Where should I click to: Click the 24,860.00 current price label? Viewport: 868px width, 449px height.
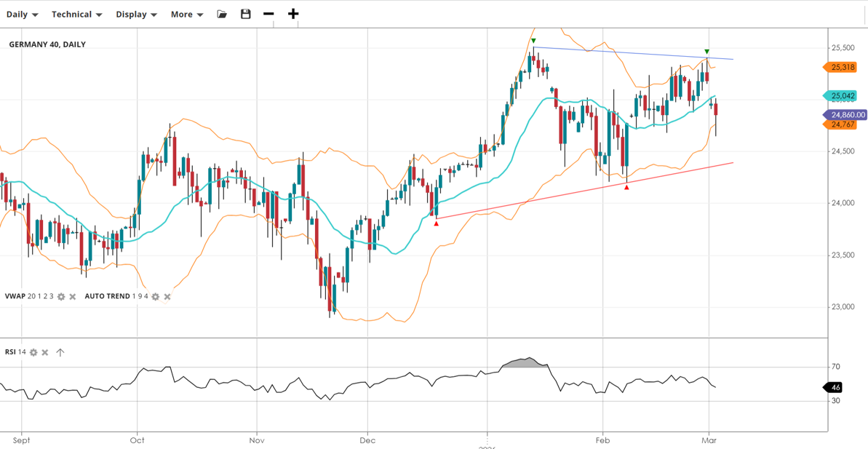click(x=845, y=115)
